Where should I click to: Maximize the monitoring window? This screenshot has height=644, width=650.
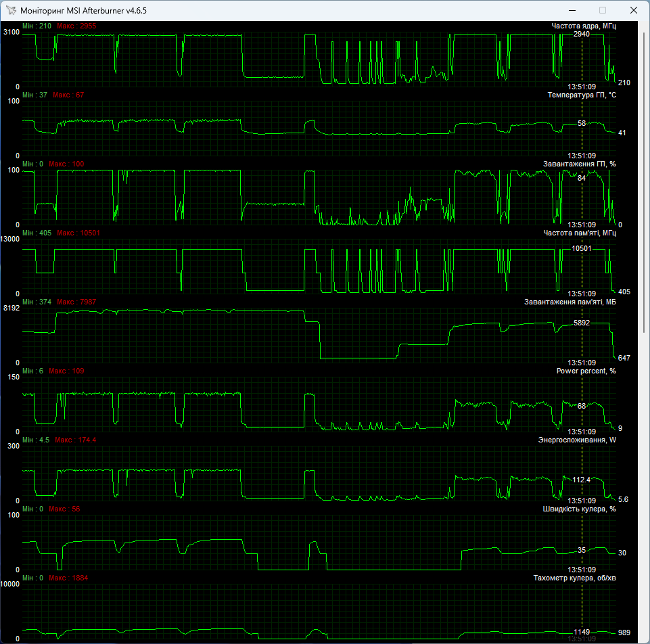click(603, 10)
